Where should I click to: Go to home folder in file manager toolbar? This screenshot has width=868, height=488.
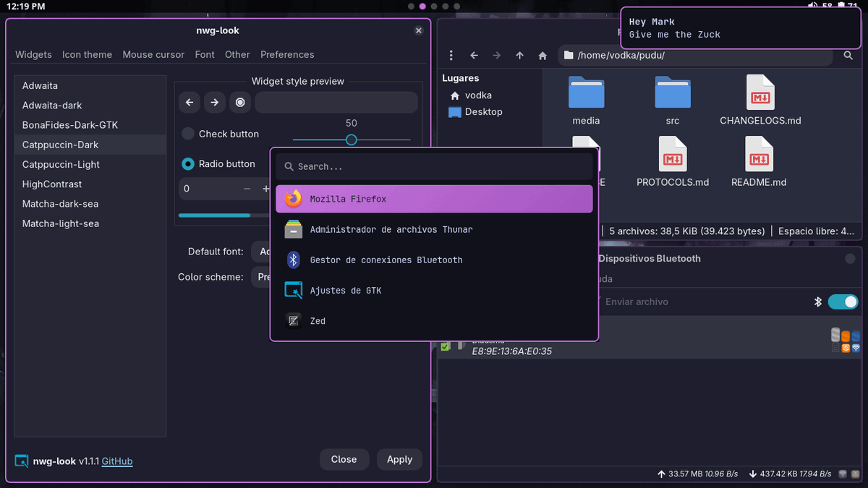(x=542, y=55)
